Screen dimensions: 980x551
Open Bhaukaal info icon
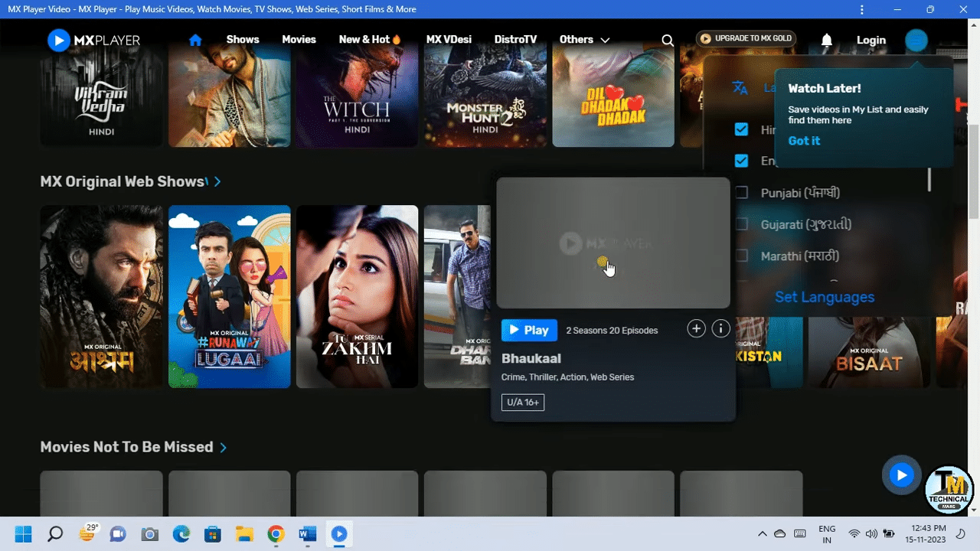(721, 329)
